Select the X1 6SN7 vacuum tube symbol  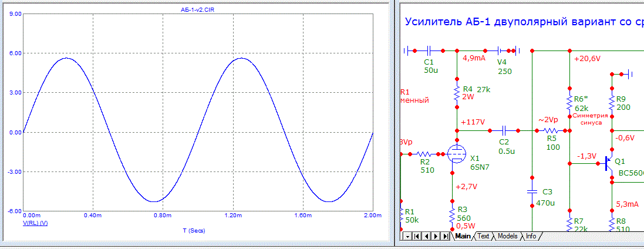(455, 155)
